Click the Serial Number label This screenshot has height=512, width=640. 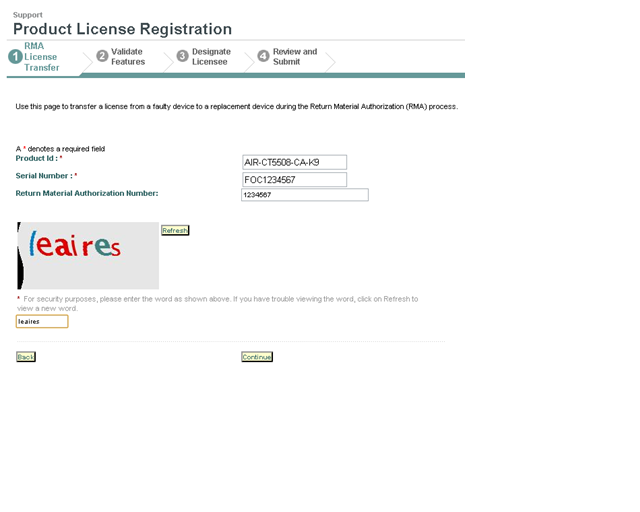[x=46, y=176]
